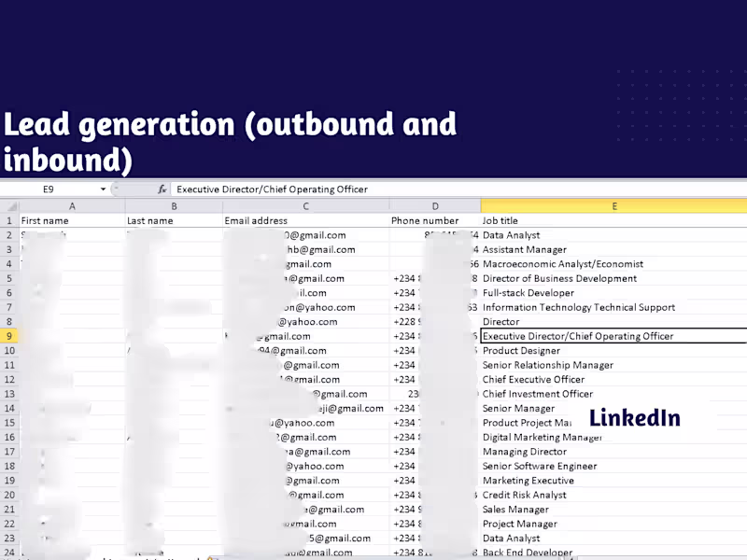Select row 9 header

[9, 336]
